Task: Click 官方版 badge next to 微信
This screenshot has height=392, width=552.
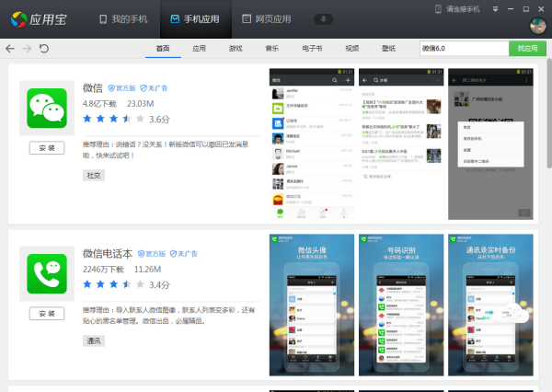Action: pos(121,88)
